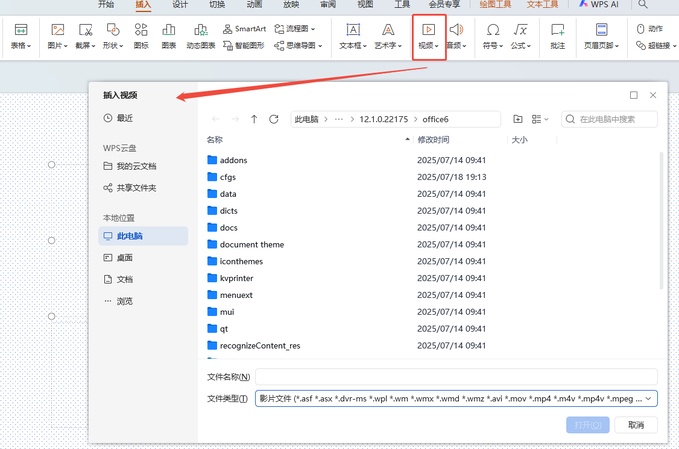
Task: Select the 'document theme' folder
Action: coord(251,244)
